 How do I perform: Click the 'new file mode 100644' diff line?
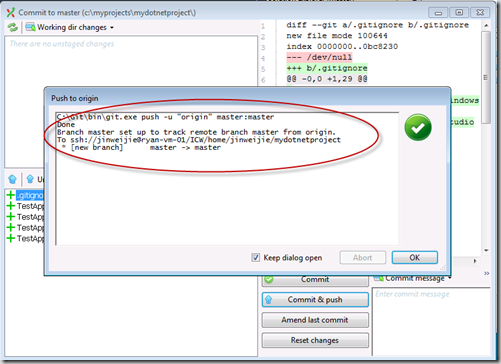point(337,36)
